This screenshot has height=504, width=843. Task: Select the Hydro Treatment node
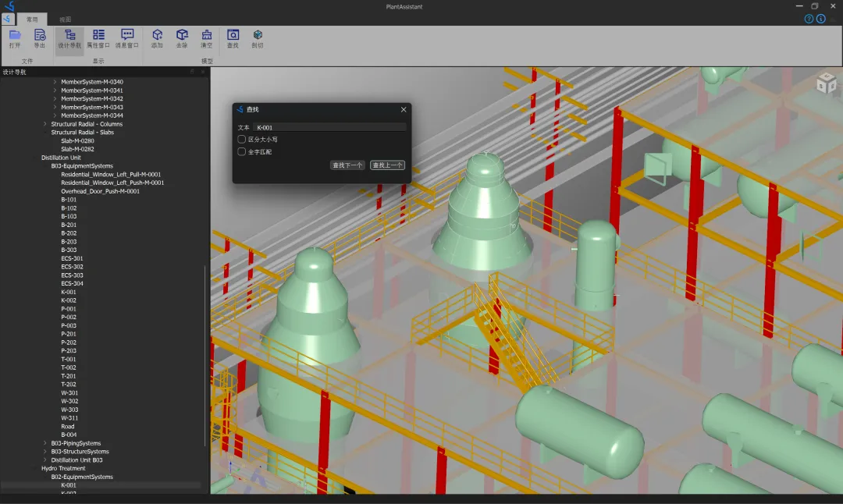63,469
